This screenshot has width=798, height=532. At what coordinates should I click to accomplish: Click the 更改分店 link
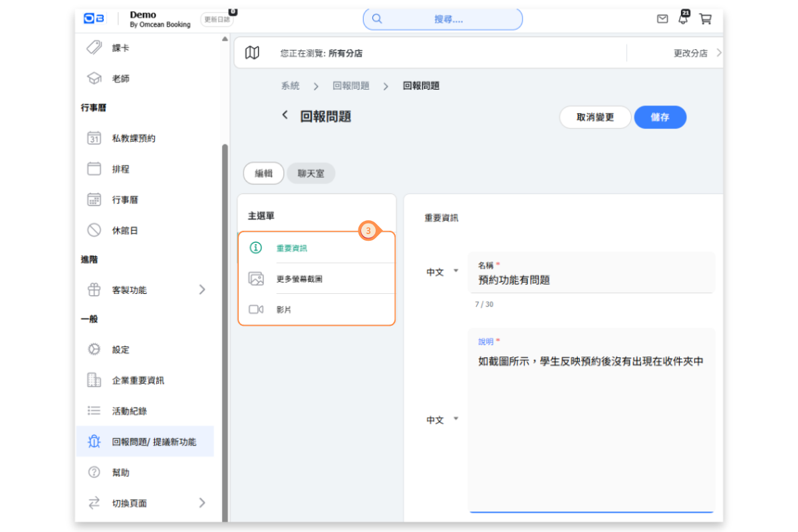(x=690, y=53)
